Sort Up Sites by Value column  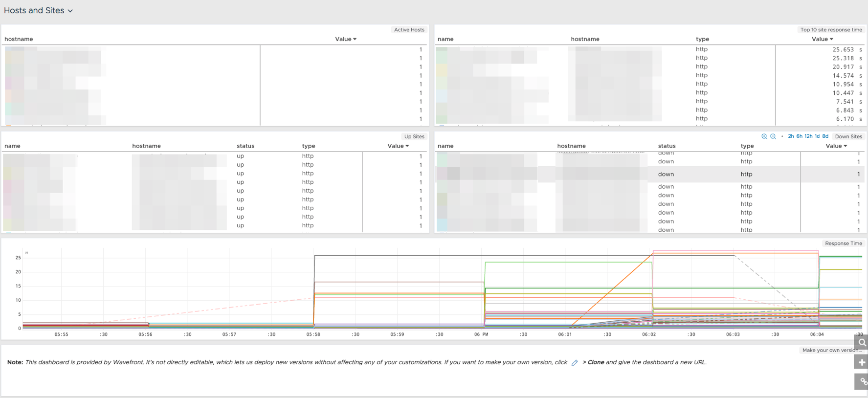point(398,146)
